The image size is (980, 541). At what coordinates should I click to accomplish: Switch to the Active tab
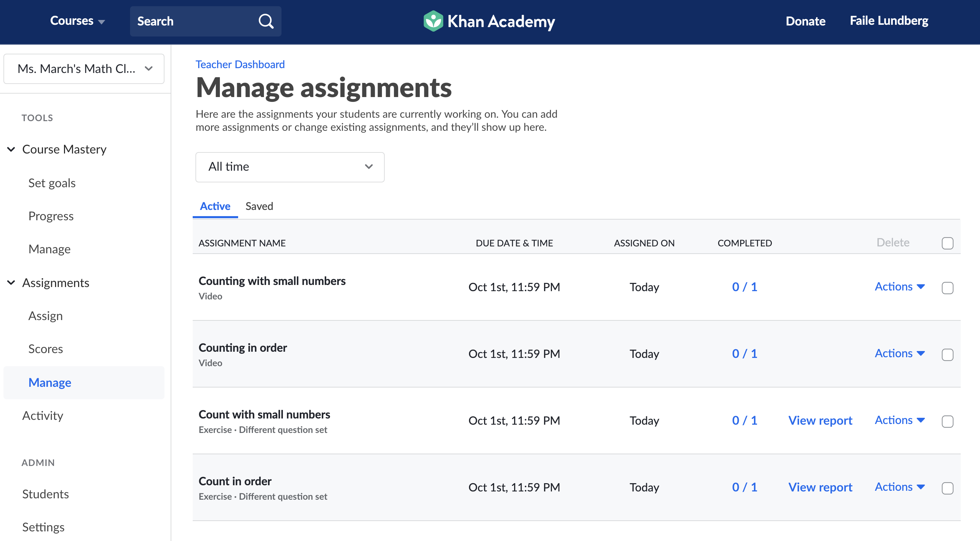tap(215, 206)
